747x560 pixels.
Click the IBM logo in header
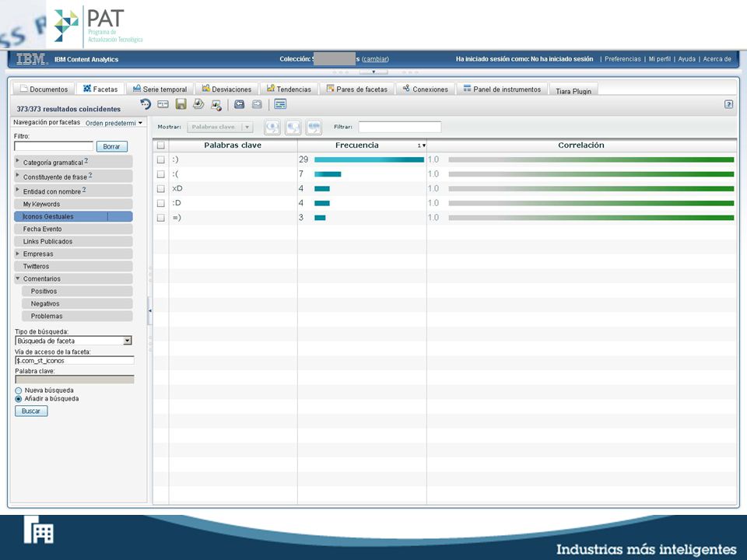32,59
